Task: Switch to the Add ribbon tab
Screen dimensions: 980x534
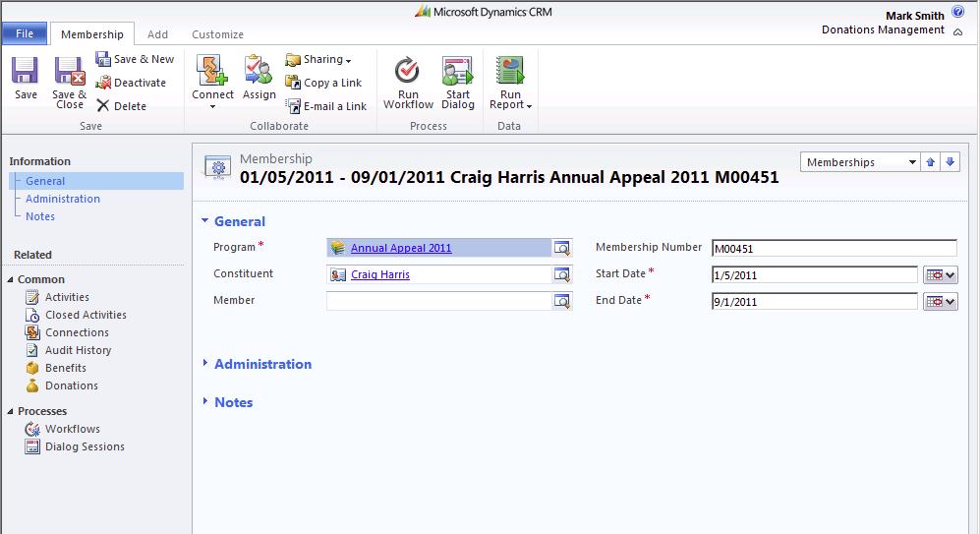Action: pos(157,34)
